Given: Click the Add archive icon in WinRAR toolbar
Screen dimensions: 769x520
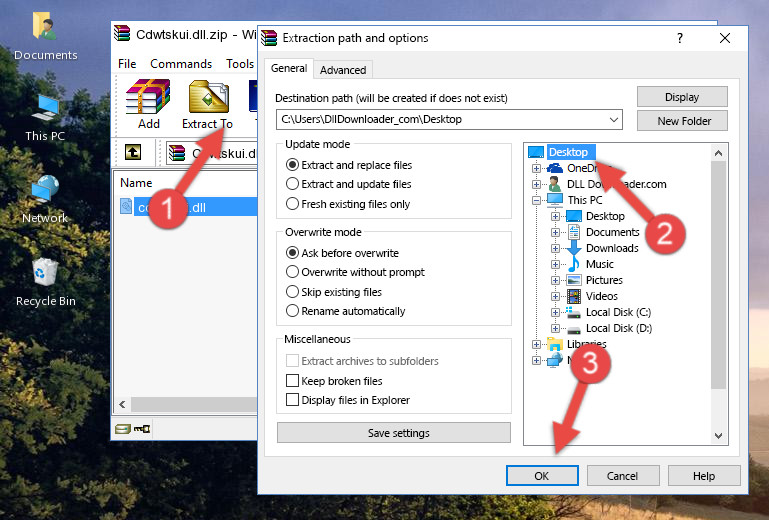Looking at the screenshot, I should coord(148,98).
